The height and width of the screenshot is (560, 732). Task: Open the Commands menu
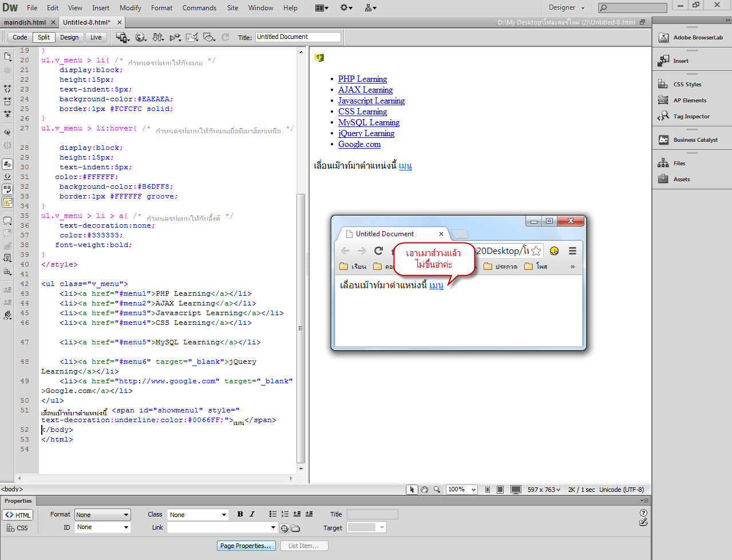pos(199,7)
